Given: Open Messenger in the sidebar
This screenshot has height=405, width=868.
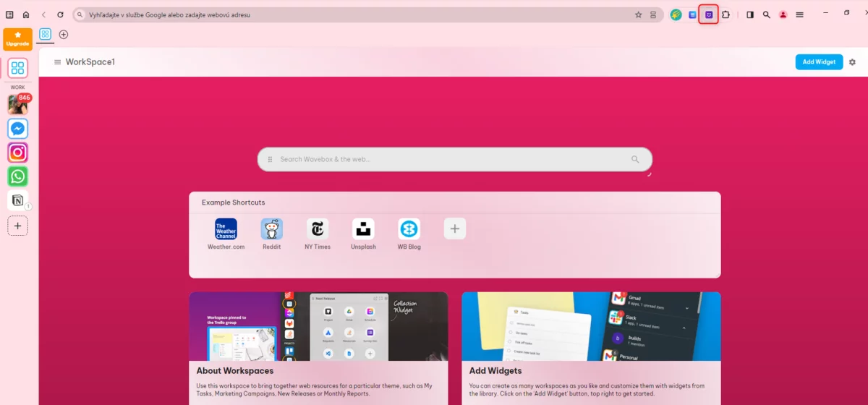Looking at the screenshot, I should [18, 129].
